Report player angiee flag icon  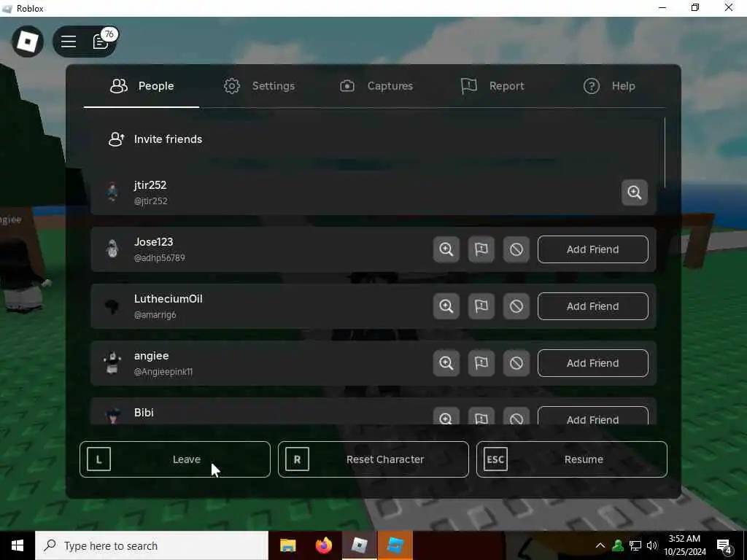481,363
